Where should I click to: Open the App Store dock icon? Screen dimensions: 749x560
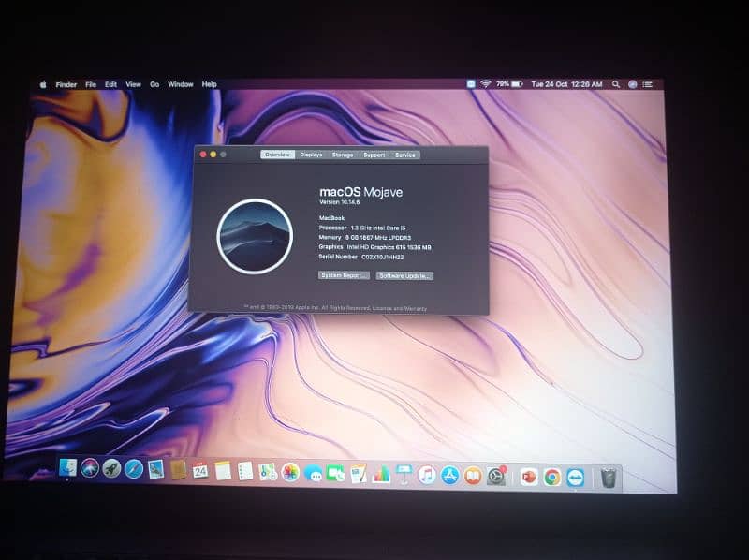449,476
